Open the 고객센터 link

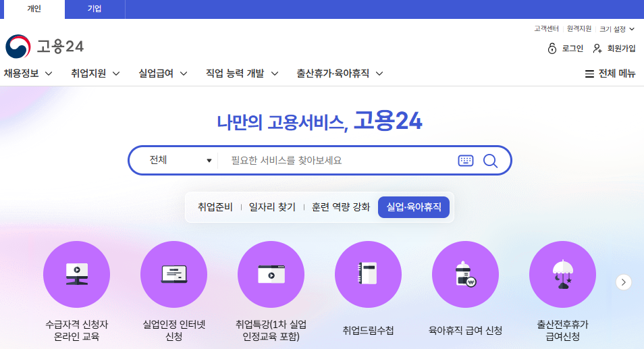click(x=546, y=29)
